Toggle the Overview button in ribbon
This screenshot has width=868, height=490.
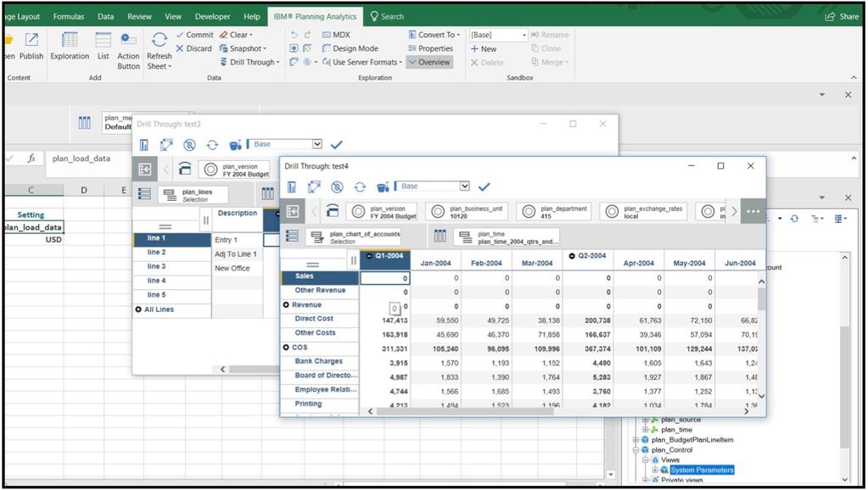(429, 63)
